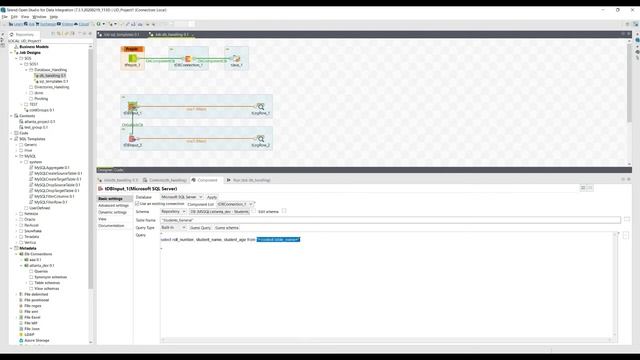Open the Schema Repository dropdown

[x=173, y=211]
